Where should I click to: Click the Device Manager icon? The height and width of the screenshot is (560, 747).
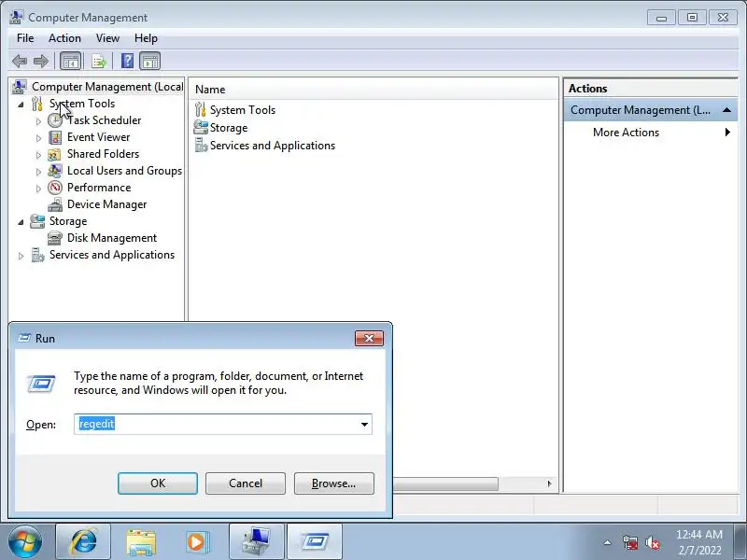(55, 204)
